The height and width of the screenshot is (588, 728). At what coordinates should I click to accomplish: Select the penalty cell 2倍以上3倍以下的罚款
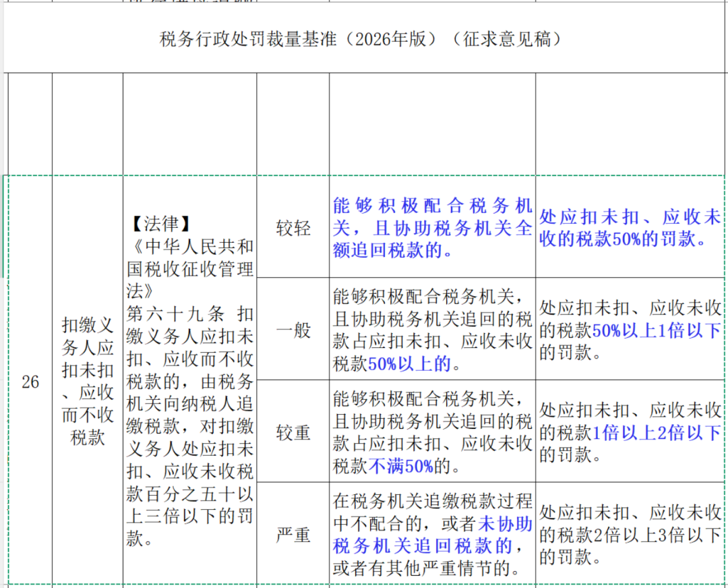pos(630,533)
